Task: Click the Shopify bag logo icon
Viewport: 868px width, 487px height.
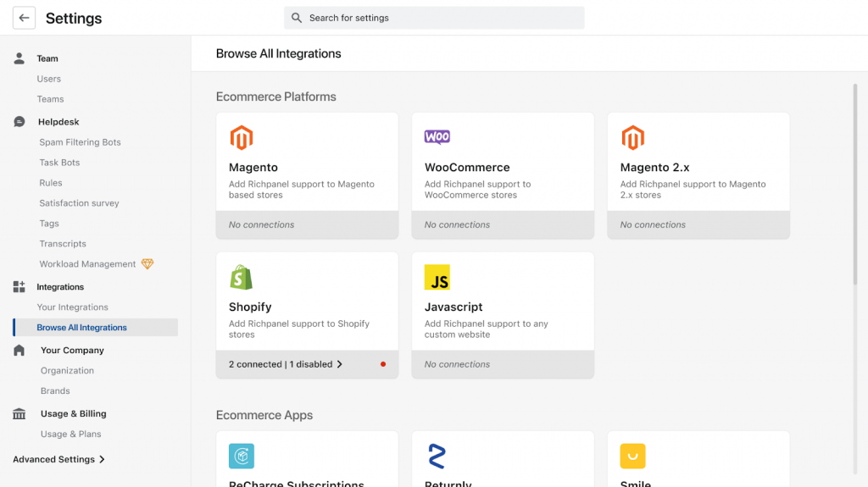Action: [242, 277]
